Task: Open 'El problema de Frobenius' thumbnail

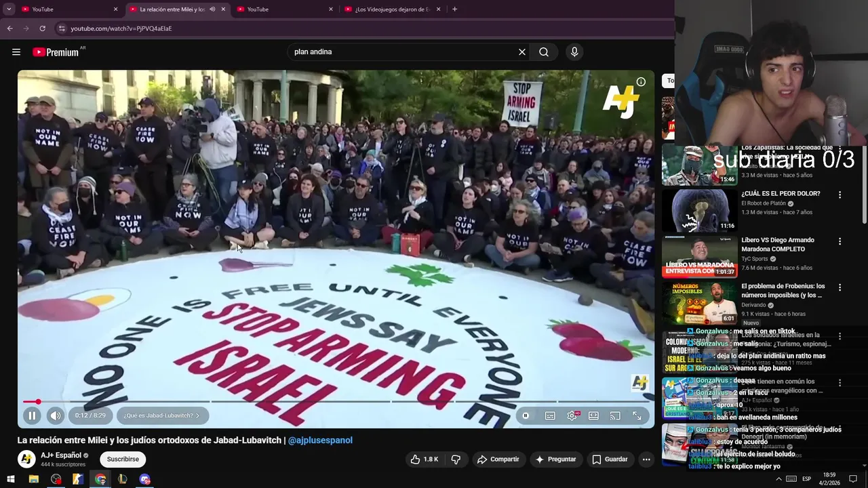Action: click(699, 304)
